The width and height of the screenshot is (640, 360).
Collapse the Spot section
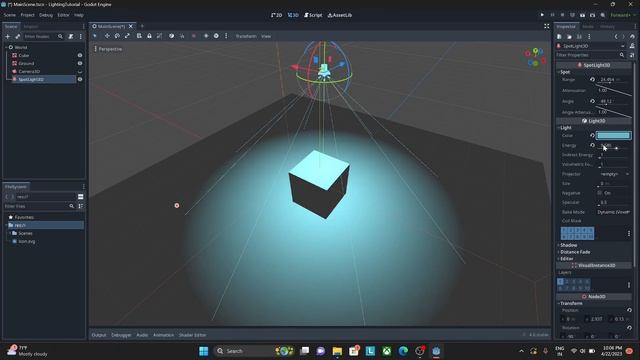coord(565,72)
